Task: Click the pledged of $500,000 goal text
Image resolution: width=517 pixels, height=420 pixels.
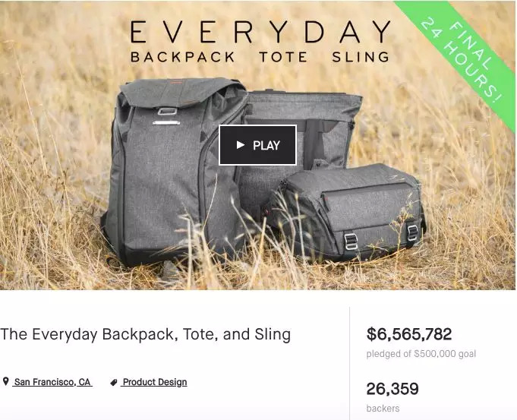Action: point(421,354)
